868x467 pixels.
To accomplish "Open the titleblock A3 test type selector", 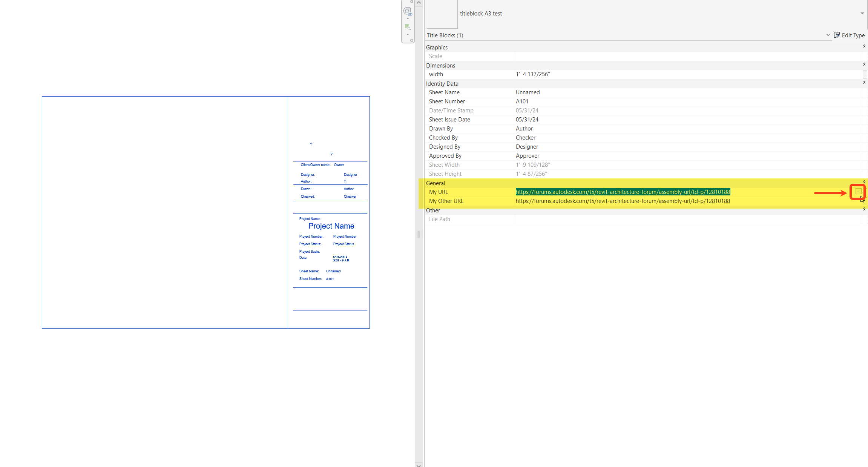I will point(862,13).
